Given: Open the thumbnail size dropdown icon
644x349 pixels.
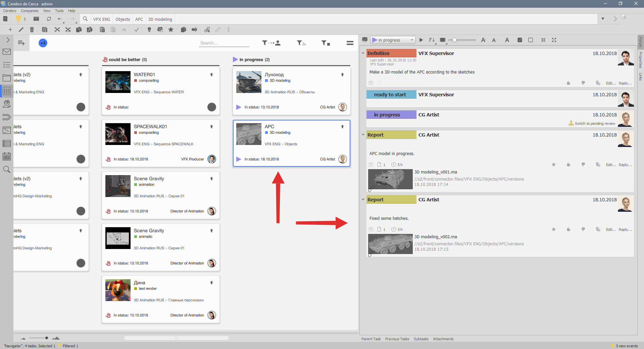Looking at the screenshot, I should pyautogui.click(x=443, y=40).
